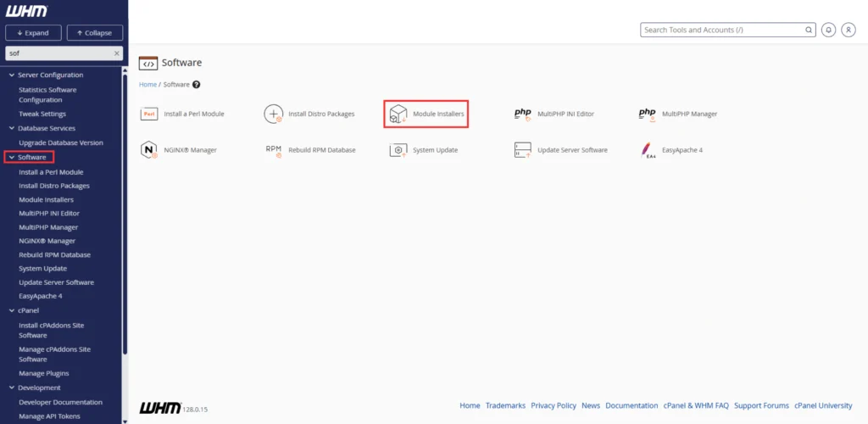
Task: Open the Support Forums footer link
Action: (762, 405)
